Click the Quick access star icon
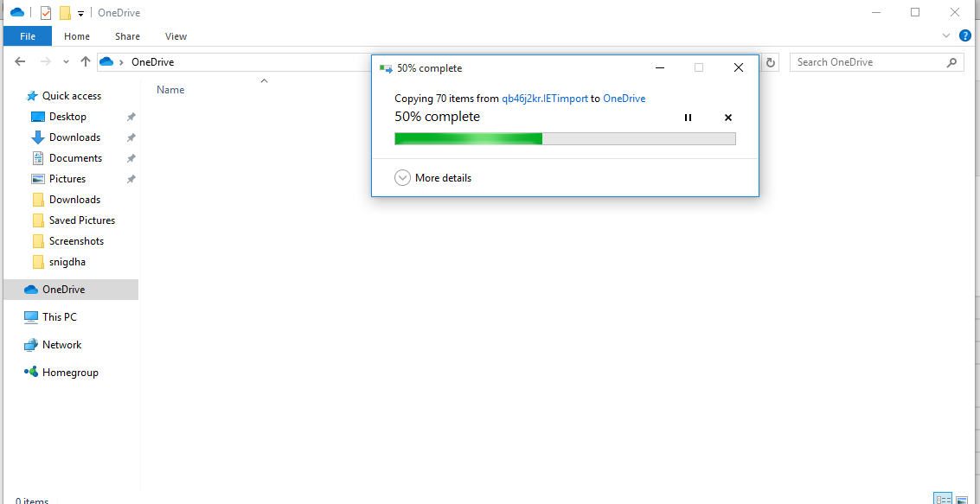Image resolution: width=980 pixels, height=504 pixels. 32,96
